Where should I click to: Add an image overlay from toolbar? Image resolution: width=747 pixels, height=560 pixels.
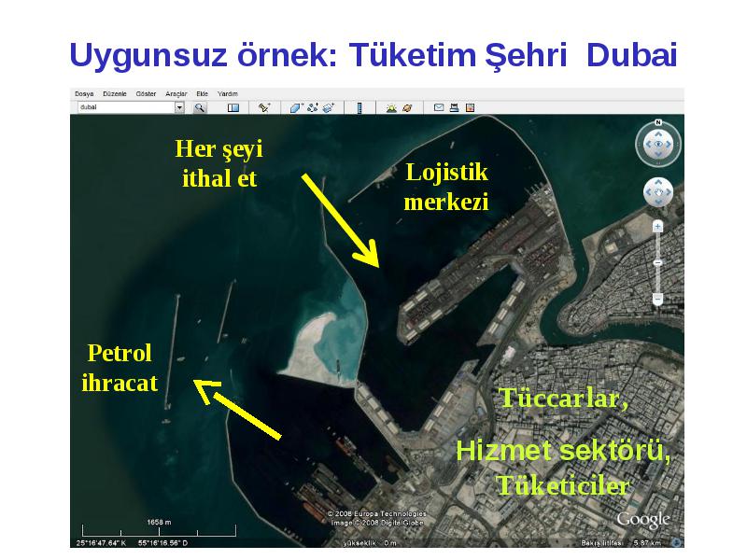pos(329,107)
